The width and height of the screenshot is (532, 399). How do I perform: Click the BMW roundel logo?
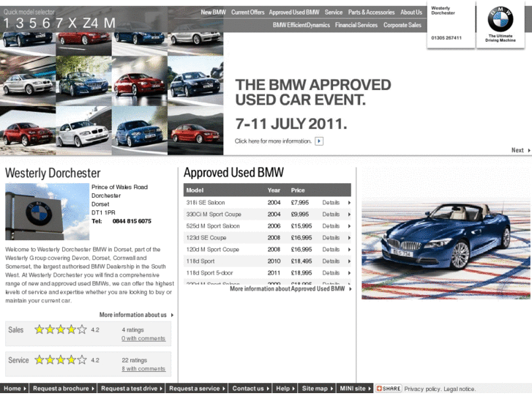(501, 20)
